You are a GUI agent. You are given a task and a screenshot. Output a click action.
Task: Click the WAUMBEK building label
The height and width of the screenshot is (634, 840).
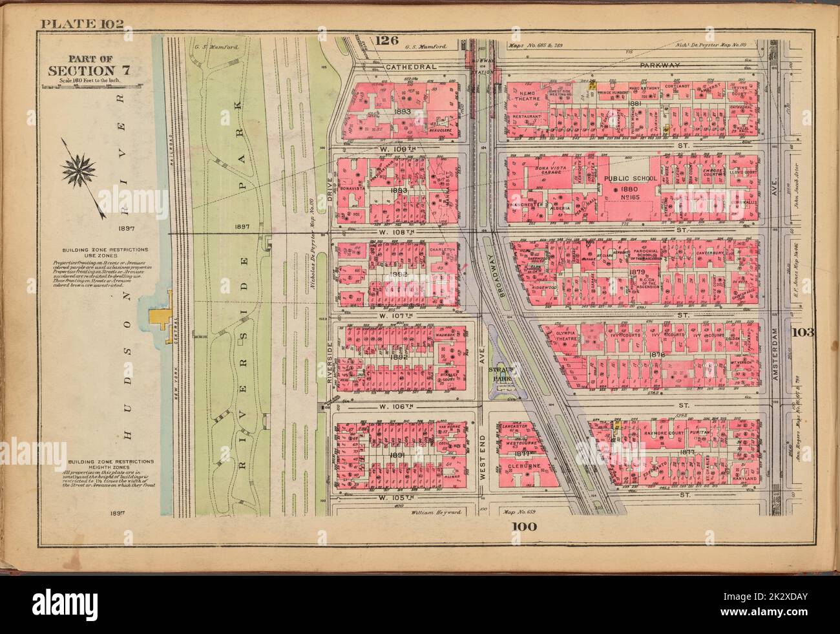(x=445, y=333)
